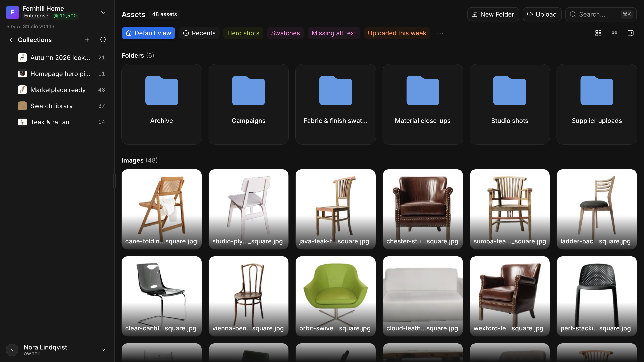Open the Archive folder
This screenshot has width=644, height=362.
point(161,104)
